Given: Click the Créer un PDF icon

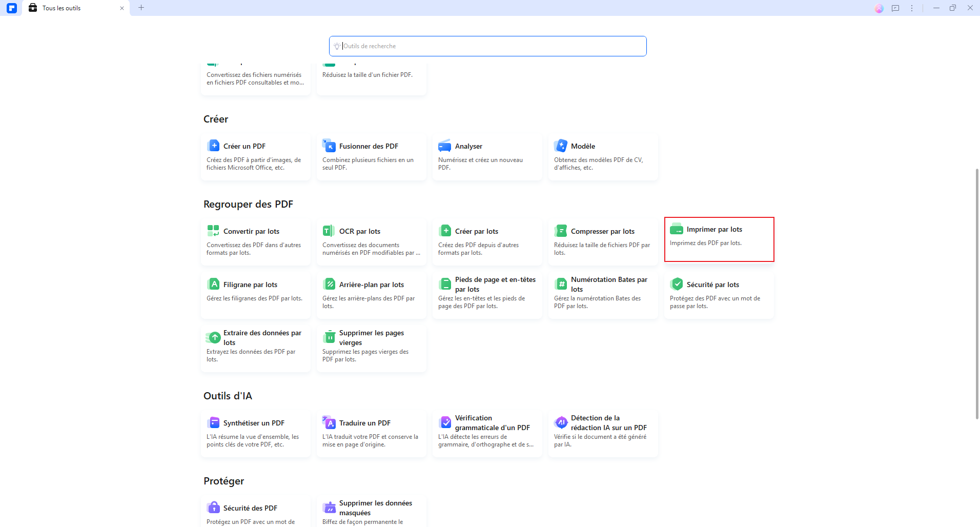Looking at the screenshot, I should click(213, 146).
